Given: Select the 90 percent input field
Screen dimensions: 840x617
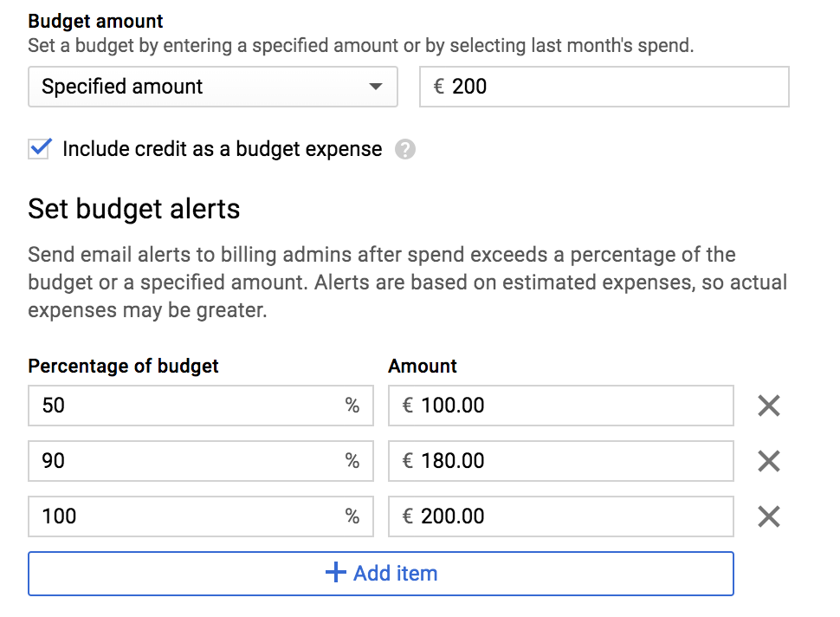Looking at the screenshot, I should tap(201, 461).
